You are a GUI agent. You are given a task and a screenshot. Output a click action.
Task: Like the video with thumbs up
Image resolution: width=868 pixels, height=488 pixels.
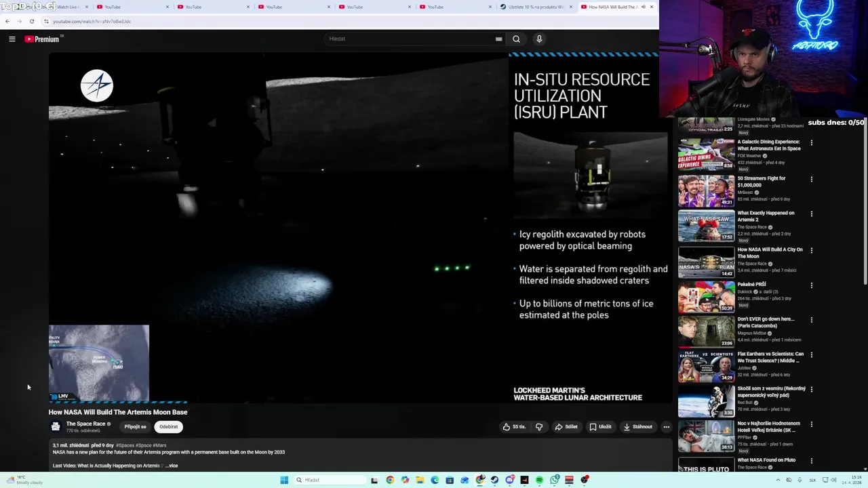514,427
